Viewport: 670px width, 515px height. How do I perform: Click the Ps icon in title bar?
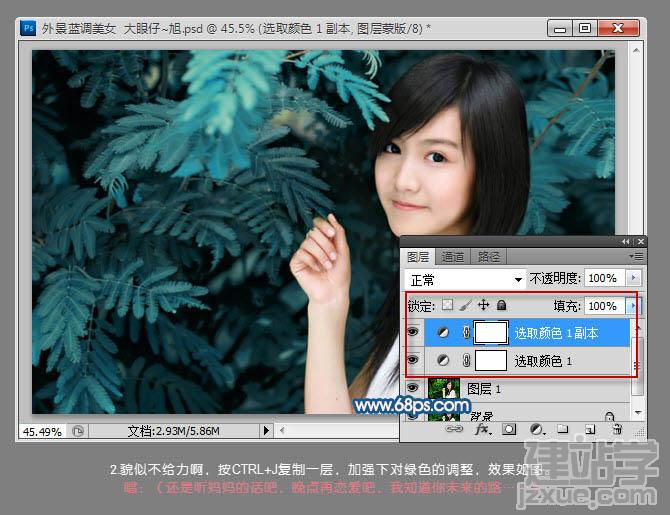click(x=28, y=28)
